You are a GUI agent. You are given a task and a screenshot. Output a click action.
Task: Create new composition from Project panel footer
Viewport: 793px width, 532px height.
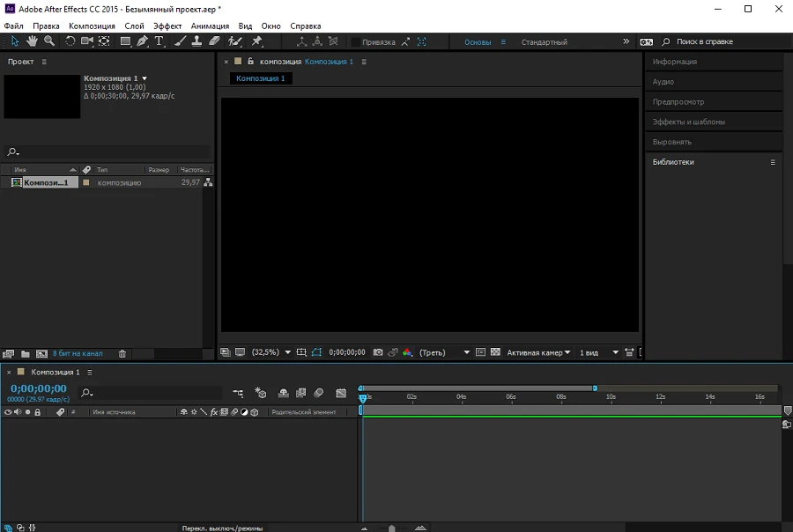click(42, 354)
